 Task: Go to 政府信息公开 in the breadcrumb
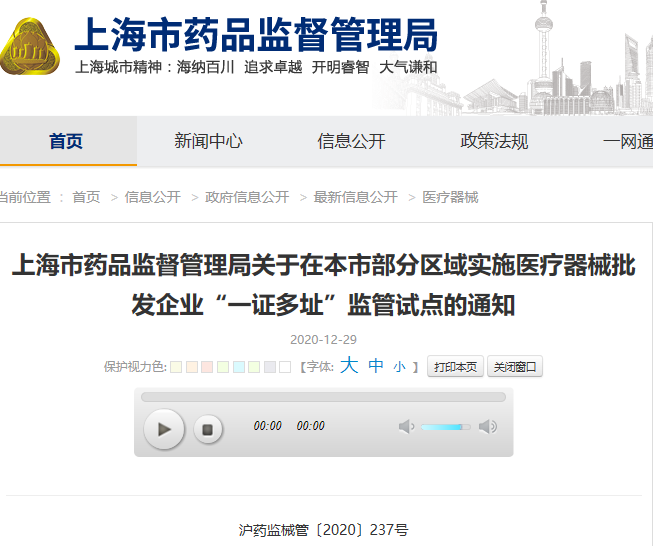[x=247, y=197]
